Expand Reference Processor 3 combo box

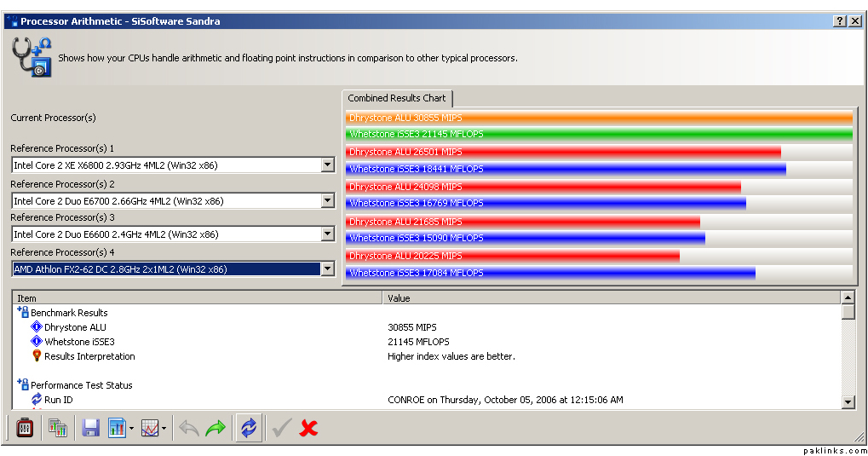pos(327,234)
